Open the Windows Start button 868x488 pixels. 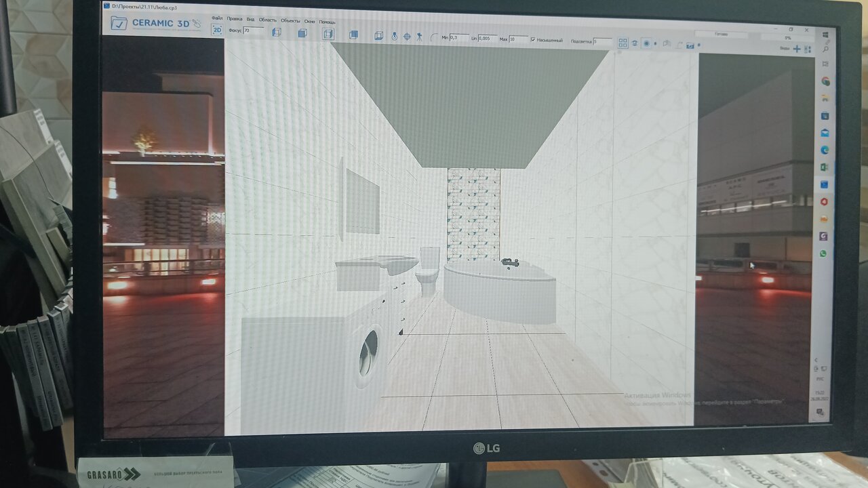825,34
